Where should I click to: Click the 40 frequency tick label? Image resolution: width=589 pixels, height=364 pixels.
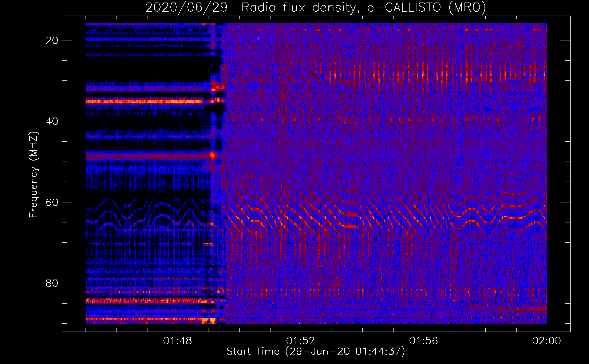[x=52, y=121]
